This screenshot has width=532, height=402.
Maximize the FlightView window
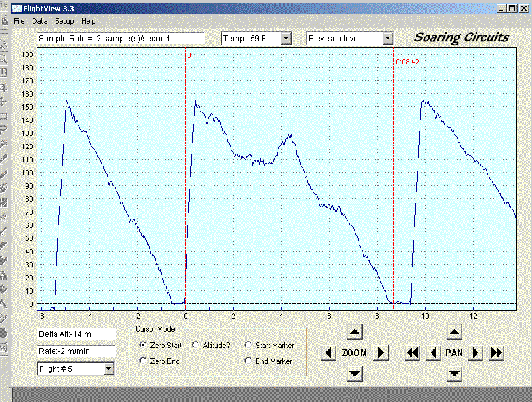click(x=512, y=9)
